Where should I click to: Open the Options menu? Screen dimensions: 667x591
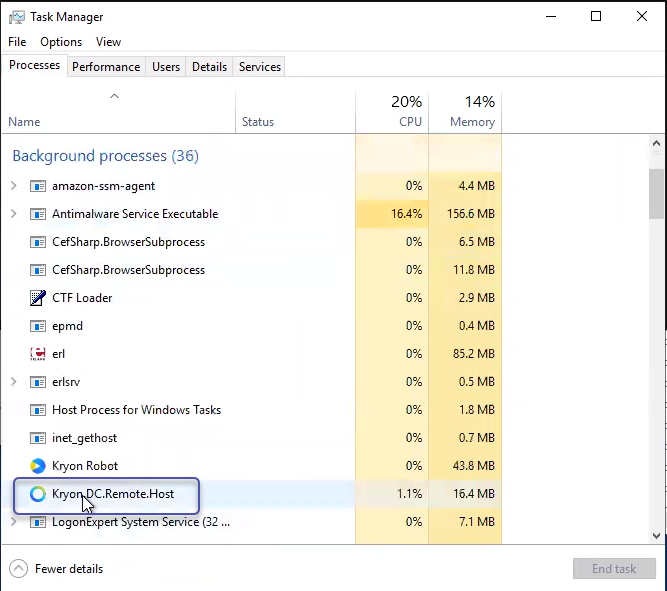click(61, 42)
